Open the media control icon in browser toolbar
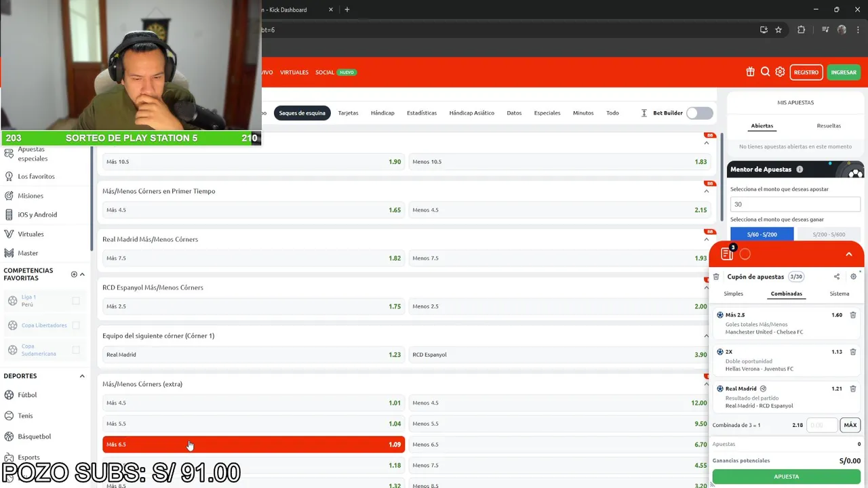Image resolution: width=868 pixels, height=488 pixels. (825, 30)
